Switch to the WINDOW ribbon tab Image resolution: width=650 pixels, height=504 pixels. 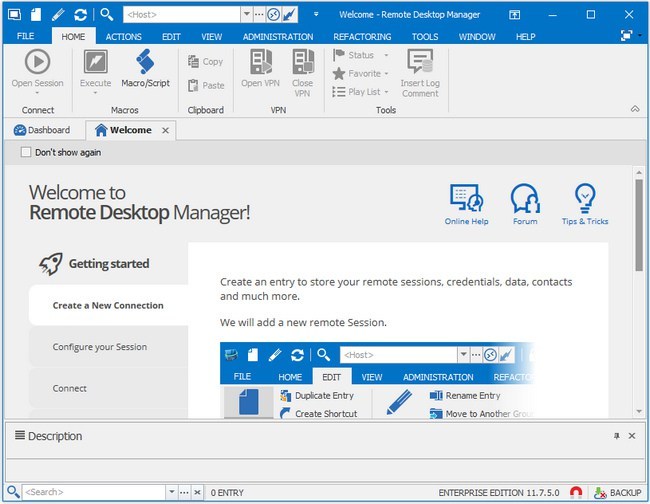477,37
